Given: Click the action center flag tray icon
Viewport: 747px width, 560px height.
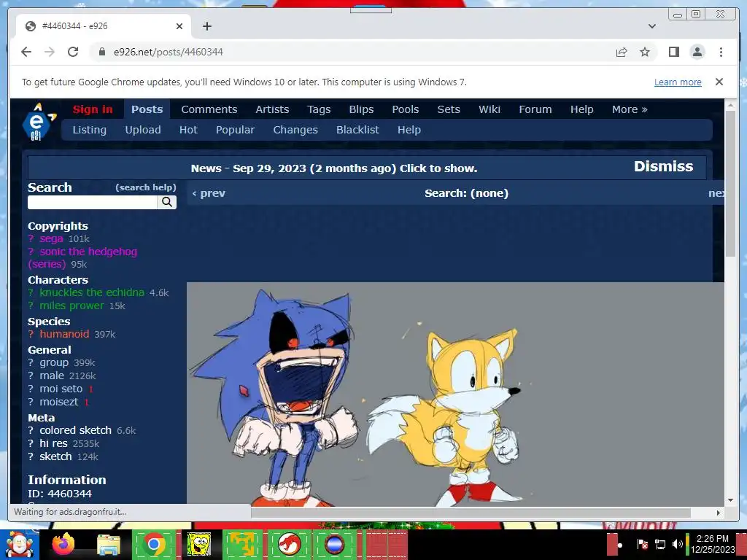Looking at the screenshot, I should (x=642, y=544).
